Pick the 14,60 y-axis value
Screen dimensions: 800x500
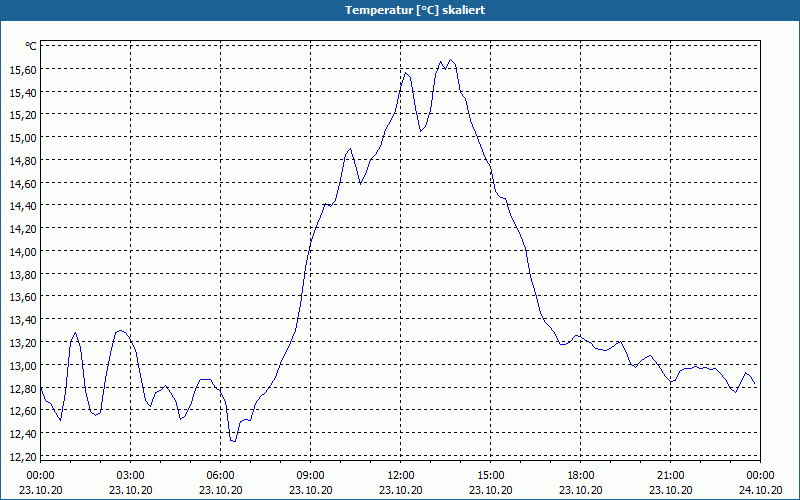[x=23, y=183]
